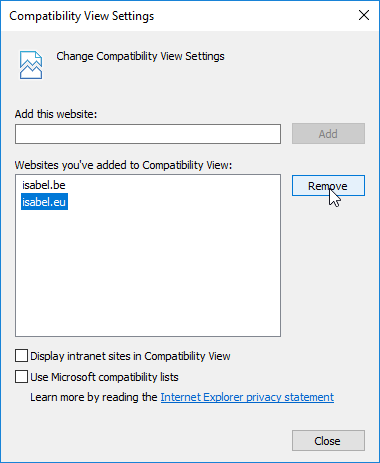Click the 'Add this website:' label

point(56,114)
